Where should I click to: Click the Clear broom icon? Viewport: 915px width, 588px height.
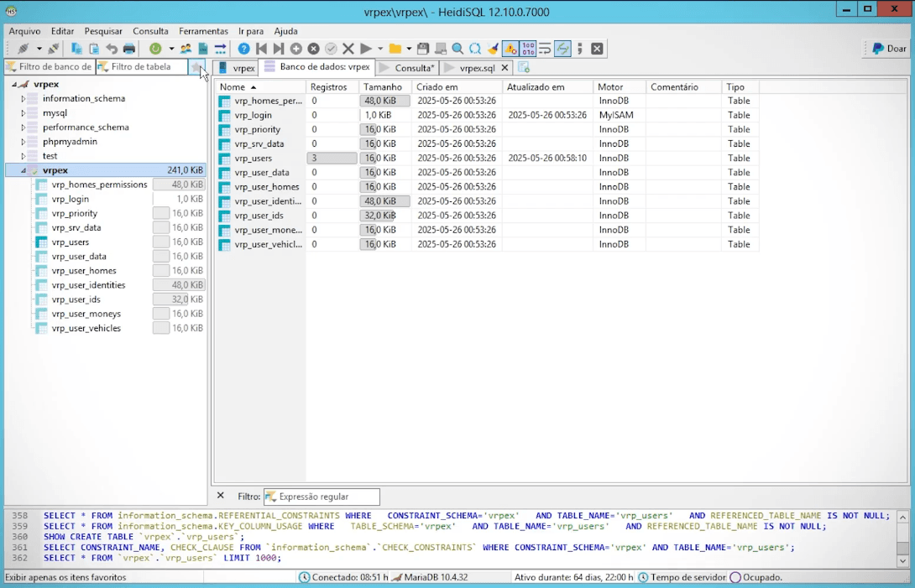click(493, 49)
